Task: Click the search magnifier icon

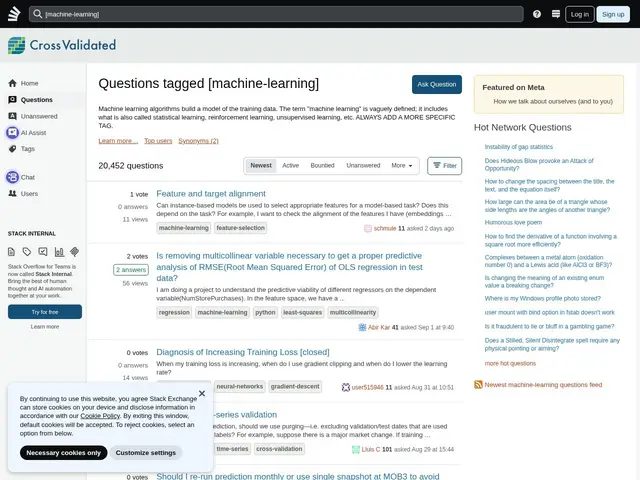Action: pos(38,14)
